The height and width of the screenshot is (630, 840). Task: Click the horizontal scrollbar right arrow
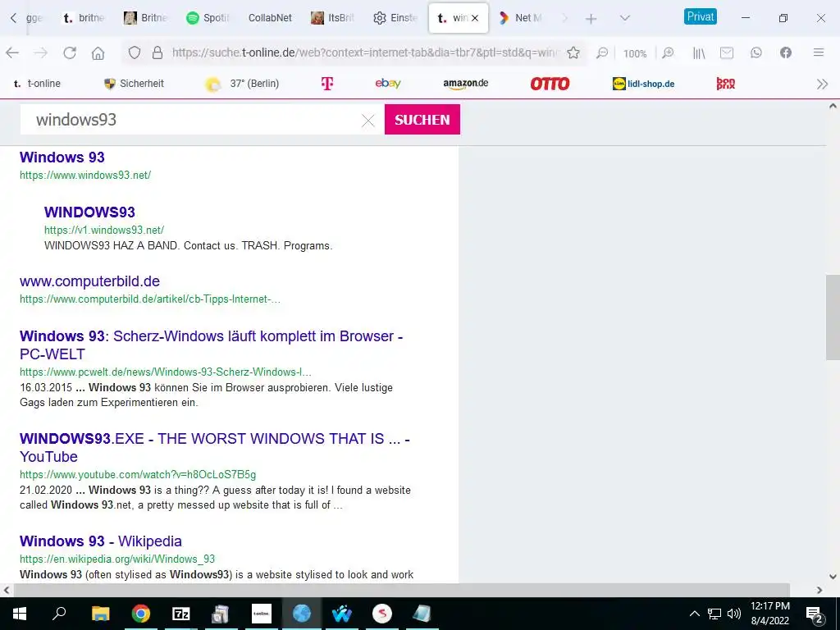pyautogui.click(x=819, y=590)
